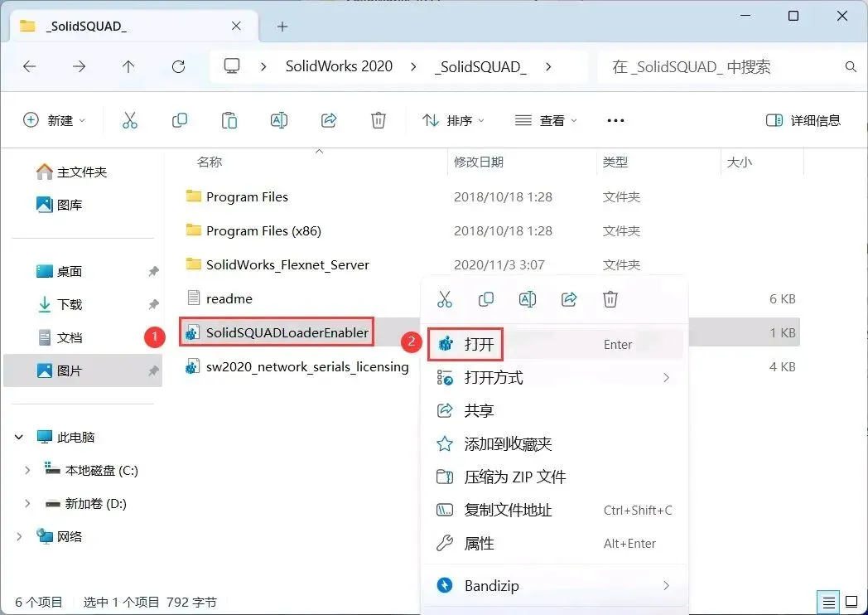
Task: Share via the context menu top-row share icon
Action: coord(569,299)
